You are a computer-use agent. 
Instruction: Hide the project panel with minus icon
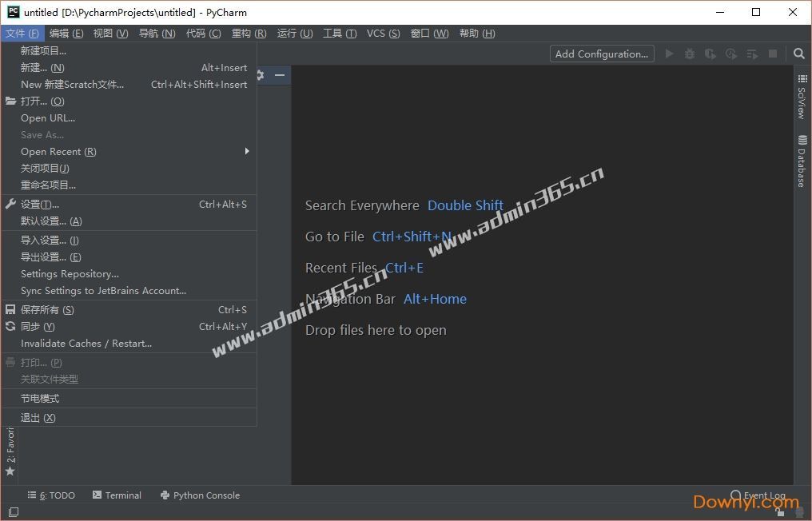click(280, 75)
